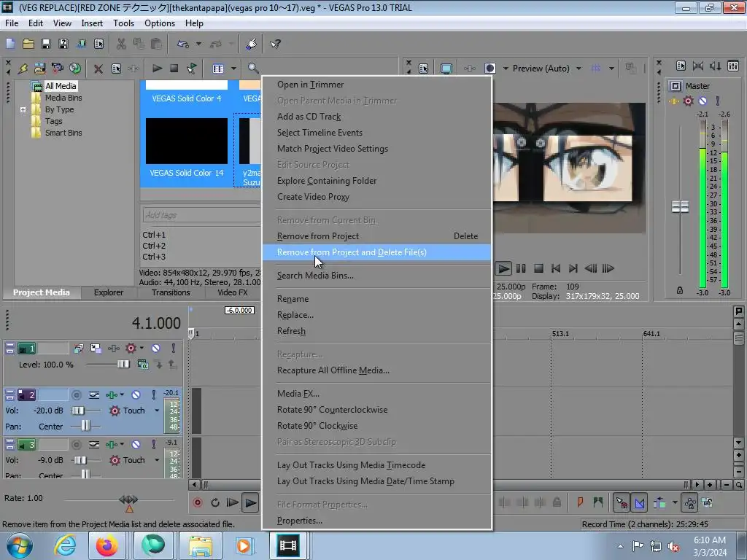
Task: Select VEGAS Solid Color 14 thumbnail
Action: (x=186, y=141)
